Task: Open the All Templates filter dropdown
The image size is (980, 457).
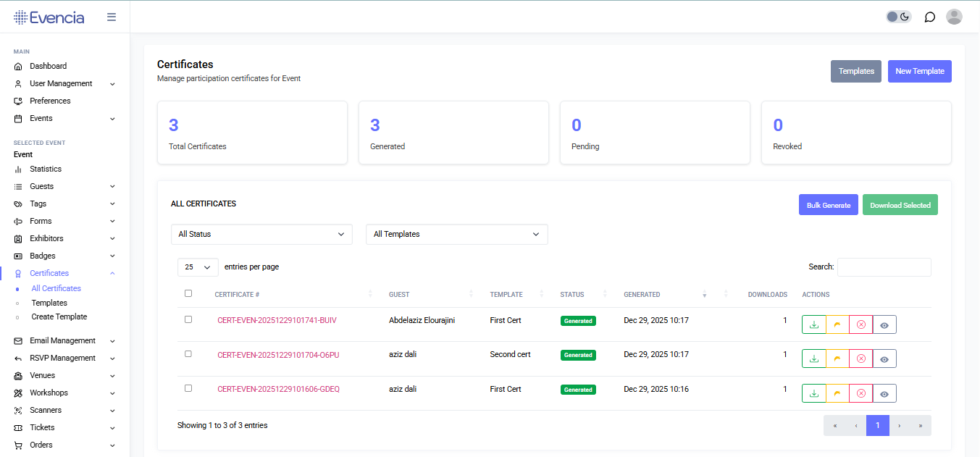Action: [x=456, y=234]
